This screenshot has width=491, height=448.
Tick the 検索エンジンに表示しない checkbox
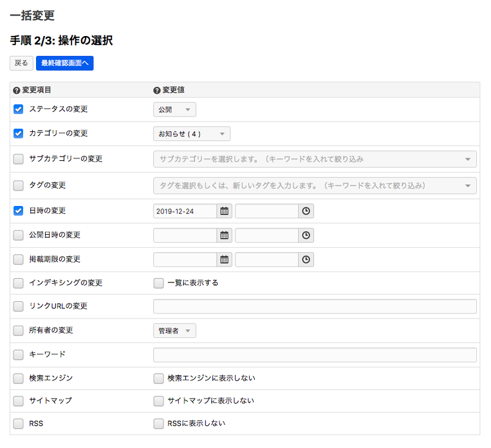(x=158, y=378)
